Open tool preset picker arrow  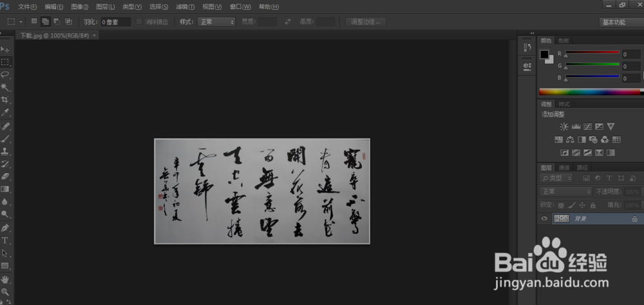(21, 22)
